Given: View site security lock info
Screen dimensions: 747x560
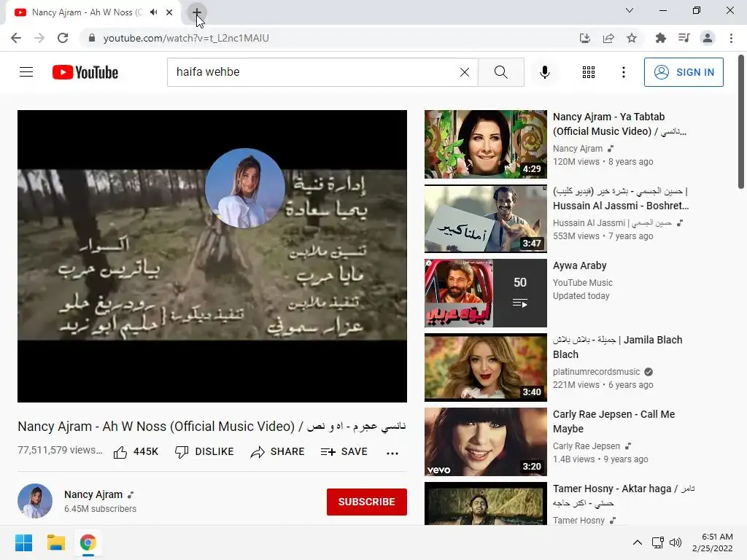Looking at the screenshot, I should coord(92,38).
